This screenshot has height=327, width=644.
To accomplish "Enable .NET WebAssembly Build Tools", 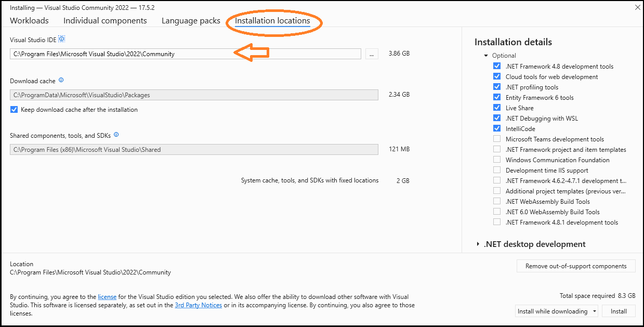I will click(497, 201).
